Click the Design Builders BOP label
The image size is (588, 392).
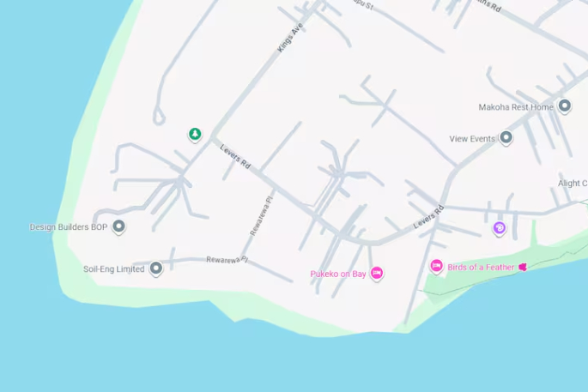tap(69, 227)
